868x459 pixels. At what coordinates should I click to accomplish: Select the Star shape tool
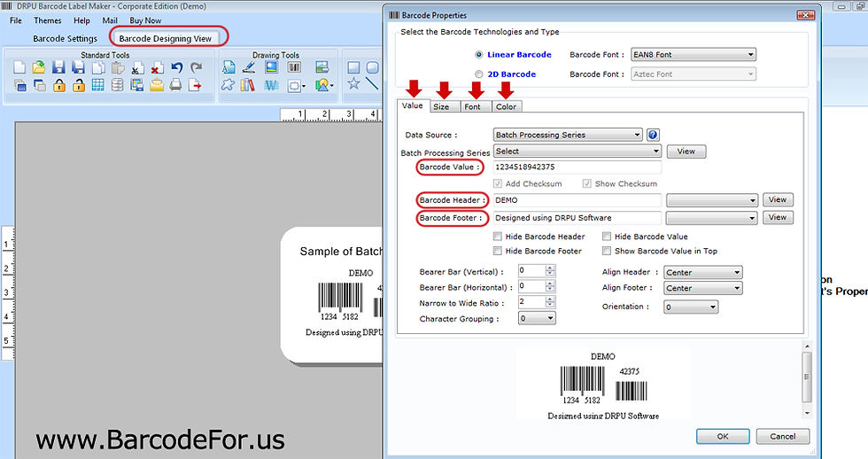353,83
